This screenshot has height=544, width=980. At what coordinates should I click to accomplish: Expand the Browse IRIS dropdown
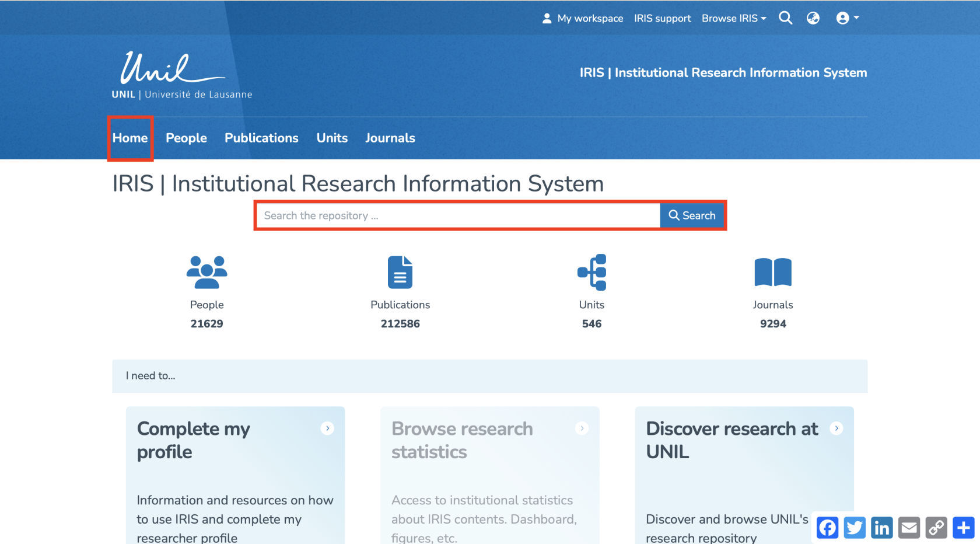[x=734, y=18]
